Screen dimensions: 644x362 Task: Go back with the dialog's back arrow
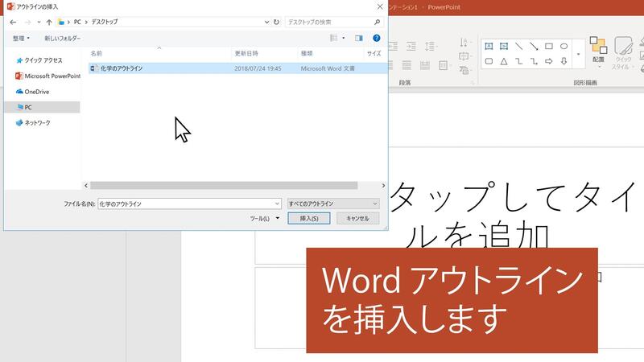point(13,23)
